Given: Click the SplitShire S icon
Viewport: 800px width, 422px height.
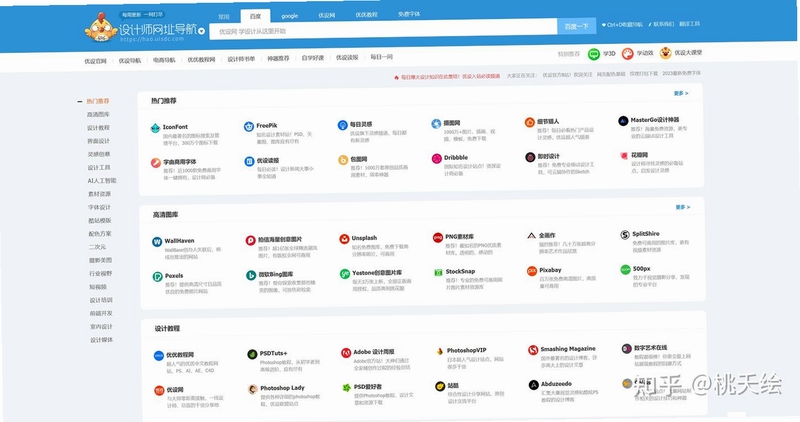Looking at the screenshot, I should (625, 235).
